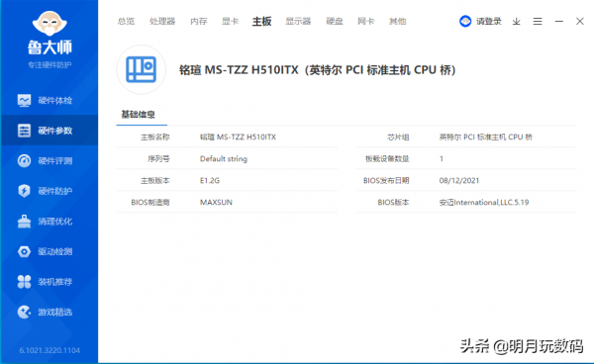
Task: Click board version value E1.2G
Action: (210, 180)
